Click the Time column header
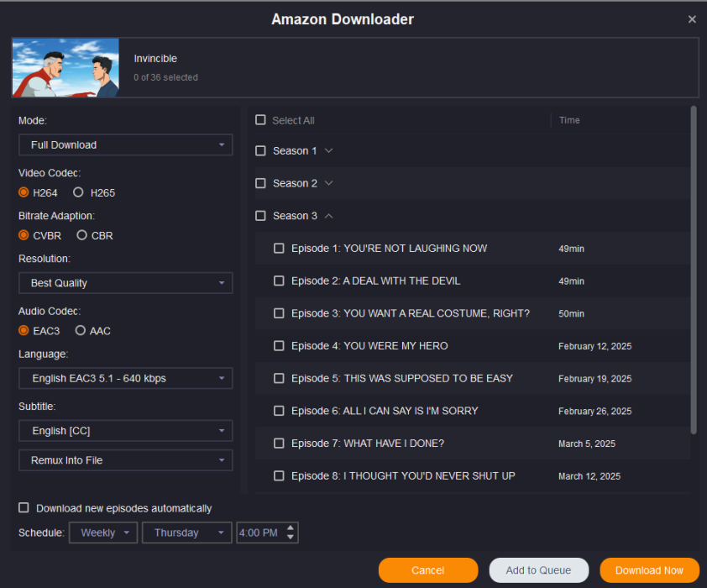This screenshot has height=588, width=707. (569, 120)
